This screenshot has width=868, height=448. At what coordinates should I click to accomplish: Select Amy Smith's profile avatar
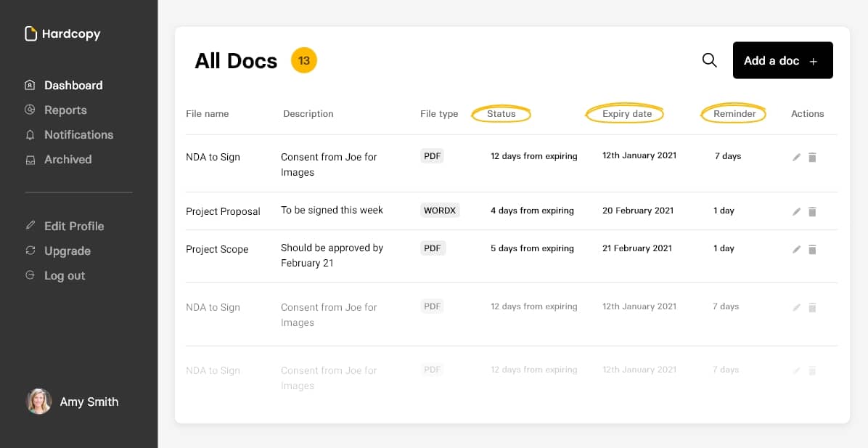(x=39, y=402)
